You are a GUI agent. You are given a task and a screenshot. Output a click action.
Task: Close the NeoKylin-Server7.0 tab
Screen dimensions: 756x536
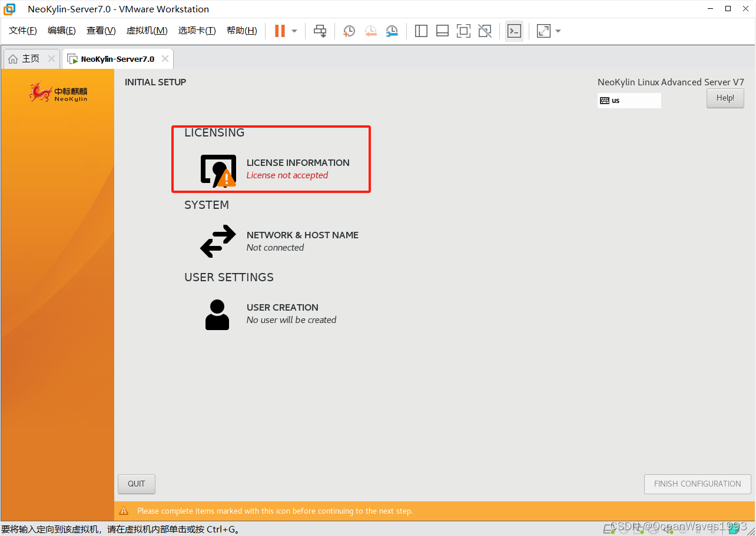(x=165, y=59)
